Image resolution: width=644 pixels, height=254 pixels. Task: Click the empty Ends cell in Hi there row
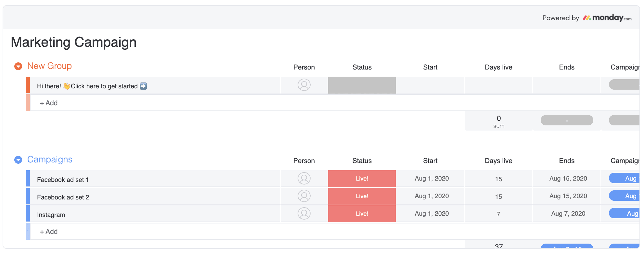pos(567,85)
